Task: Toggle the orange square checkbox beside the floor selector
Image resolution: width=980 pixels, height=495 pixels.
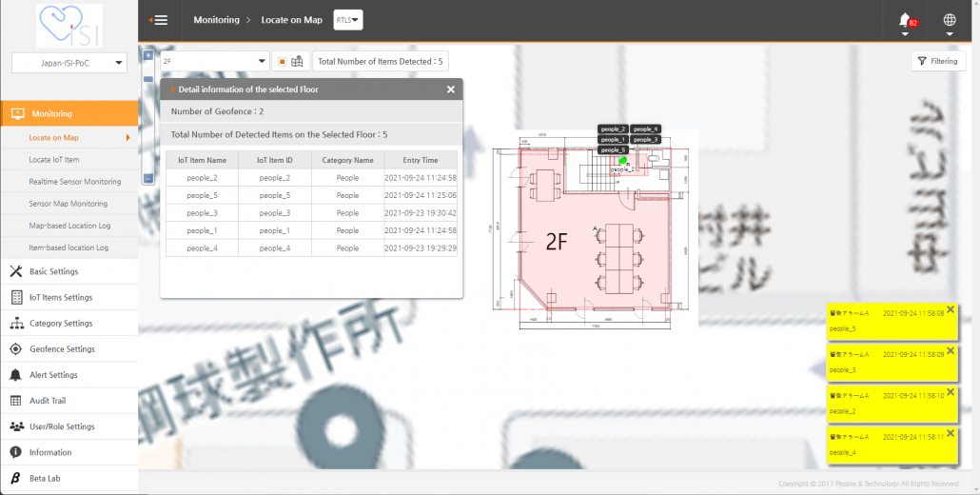Action: click(x=282, y=61)
